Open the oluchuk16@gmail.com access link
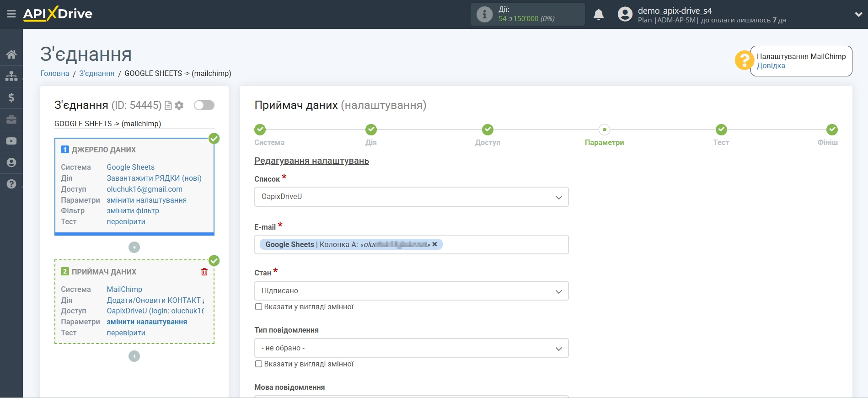The image size is (868, 398). 145,189
